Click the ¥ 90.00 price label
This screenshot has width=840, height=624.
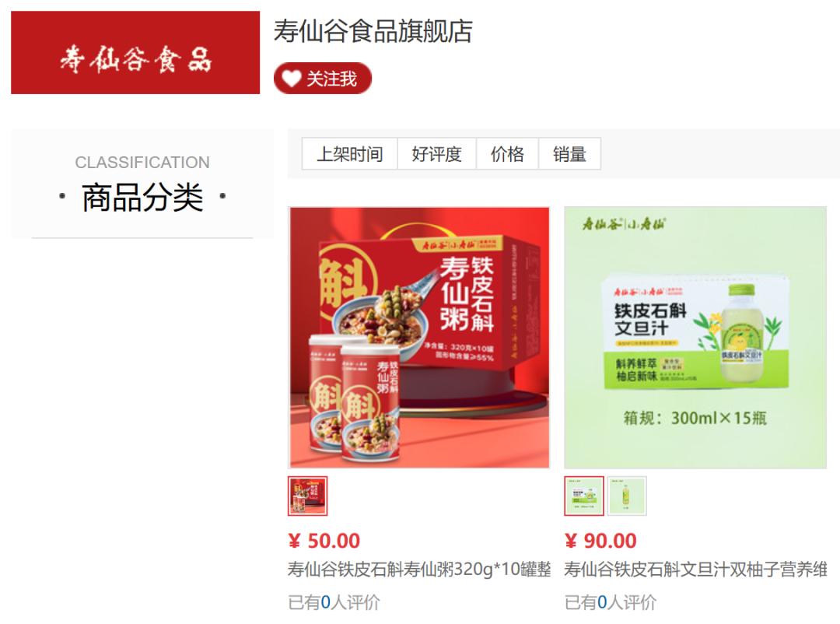point(600,541)
